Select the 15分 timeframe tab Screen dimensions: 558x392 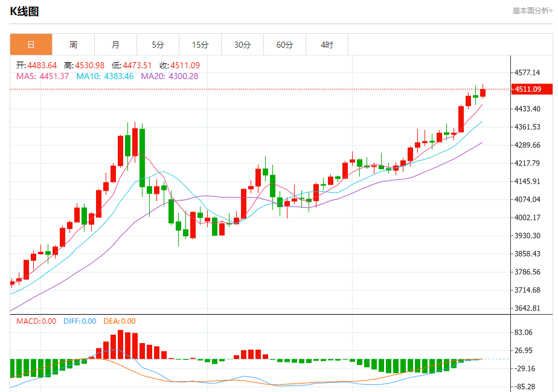pos(200,45)
